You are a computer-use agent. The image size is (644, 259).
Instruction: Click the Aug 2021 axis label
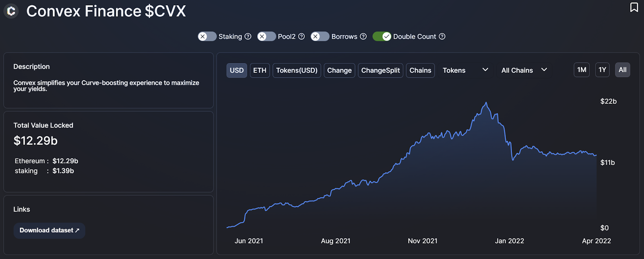336,241
